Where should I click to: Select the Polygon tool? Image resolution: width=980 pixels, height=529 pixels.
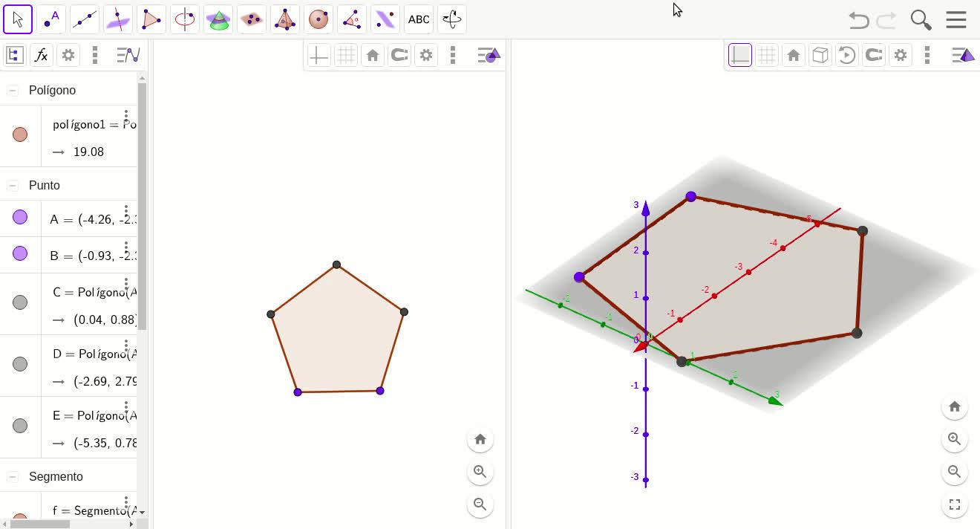[x=151, y=19]
